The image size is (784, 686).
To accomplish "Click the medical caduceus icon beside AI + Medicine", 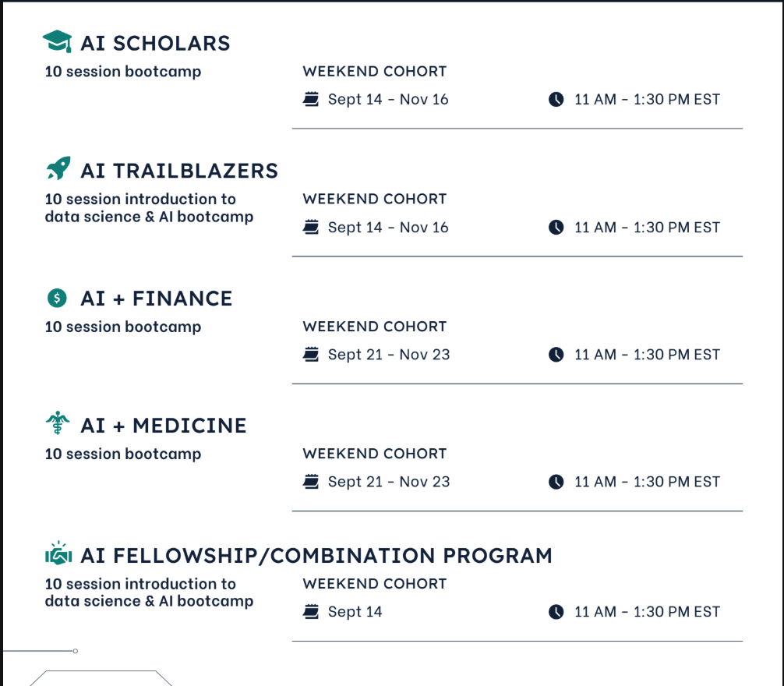I will pyautogui.click(x=58, y=424).
